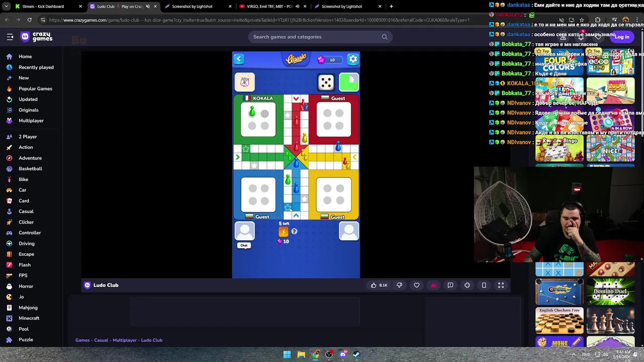Image resolution: width=644 pixels, height=362 pixels.
Task: Open Originals category
Action: (29, 110)
